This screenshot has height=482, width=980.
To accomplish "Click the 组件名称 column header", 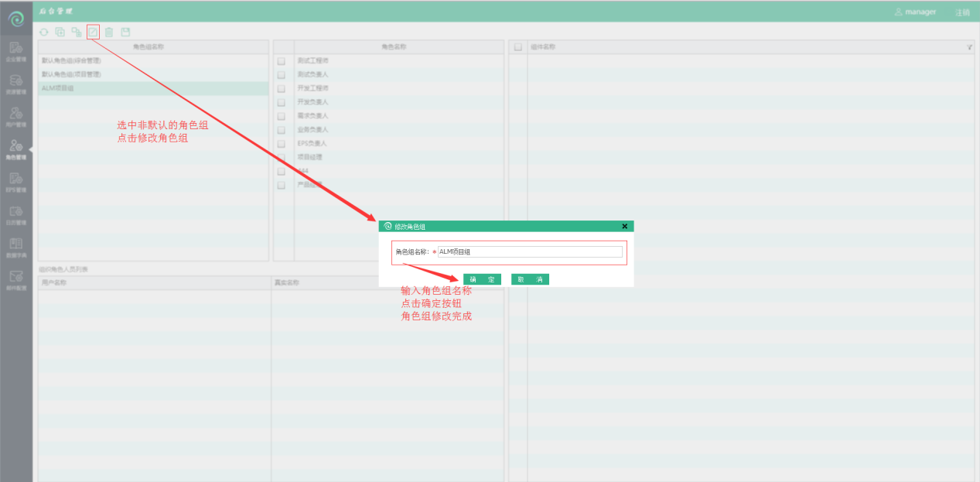I will tap(750, 47).
